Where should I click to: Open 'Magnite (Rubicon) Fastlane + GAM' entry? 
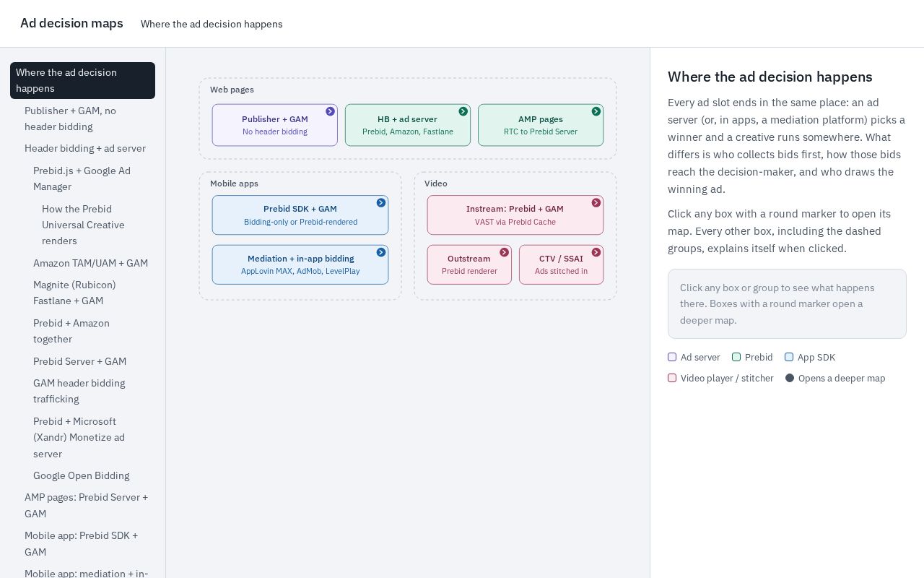click(91, 293)
